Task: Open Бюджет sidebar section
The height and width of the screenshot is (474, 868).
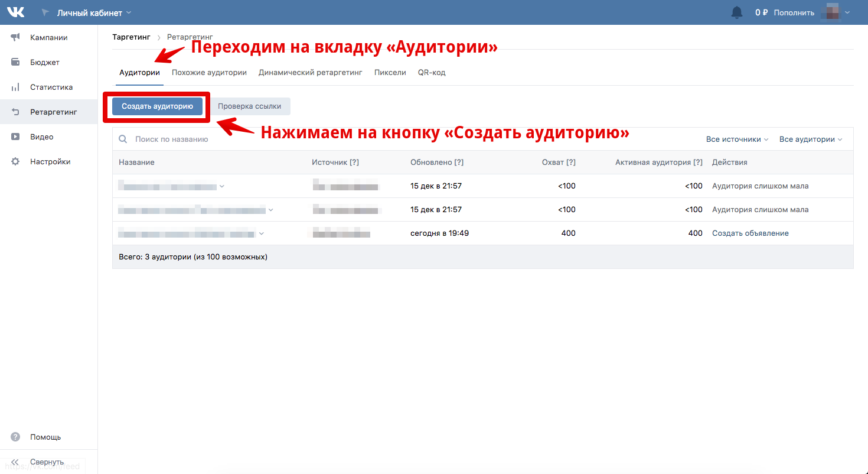Action: [49, 63]
